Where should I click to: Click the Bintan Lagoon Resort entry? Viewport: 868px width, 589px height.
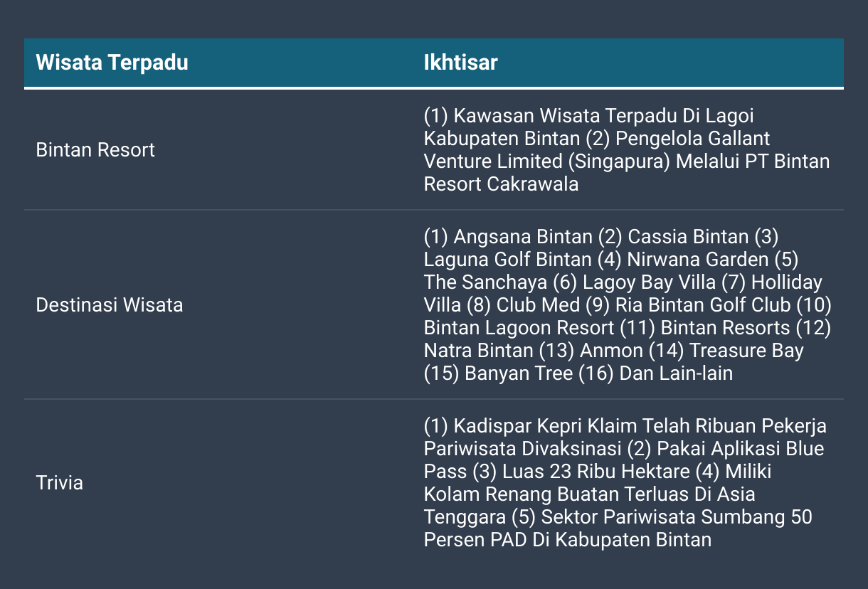point(519,328)
